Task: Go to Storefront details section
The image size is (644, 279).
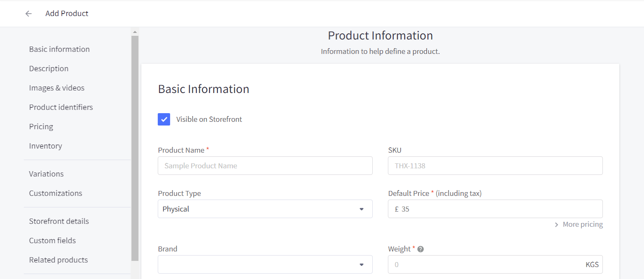Action: pos(59,221)
